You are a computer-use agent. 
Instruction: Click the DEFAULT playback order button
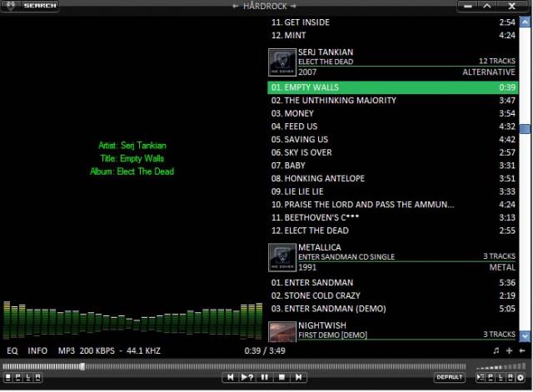click(x=450, y=377)
